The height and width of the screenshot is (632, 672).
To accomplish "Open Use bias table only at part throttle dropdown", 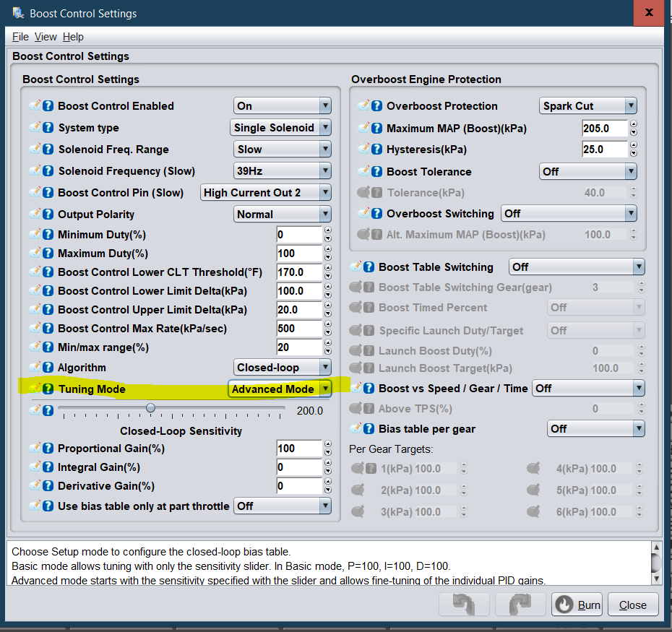I will pyautogui.click(x=283, y=506).
